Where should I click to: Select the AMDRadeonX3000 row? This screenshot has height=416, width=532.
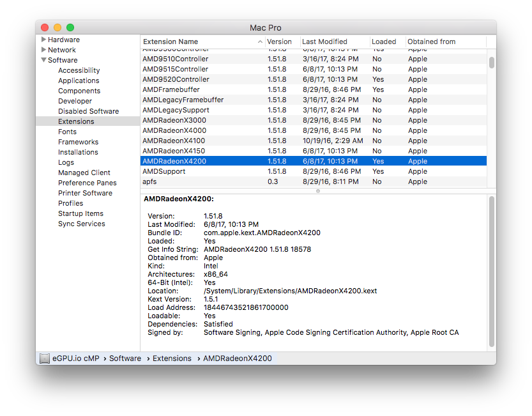click(314, 120)
